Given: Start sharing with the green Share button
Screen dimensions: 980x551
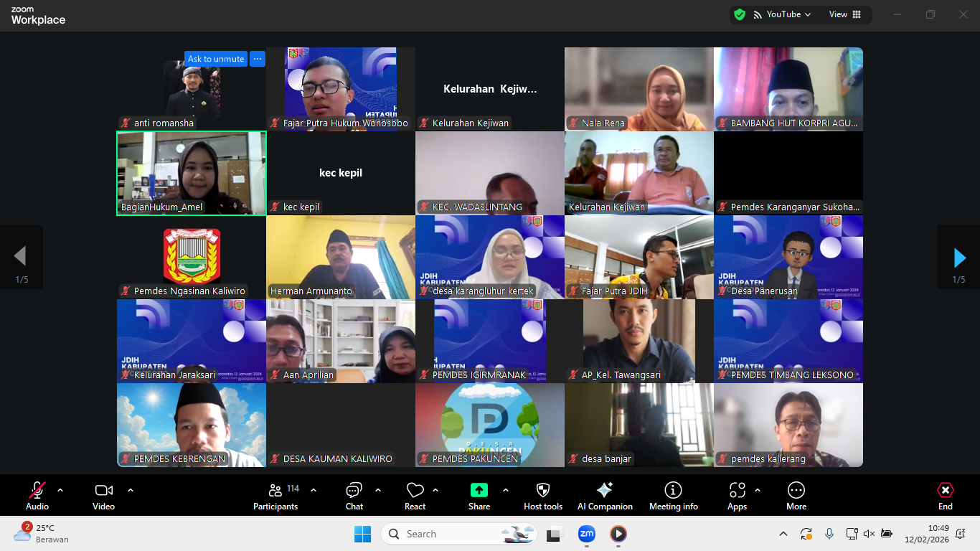Looking at the screenshot, I should (x=479, y=496).
